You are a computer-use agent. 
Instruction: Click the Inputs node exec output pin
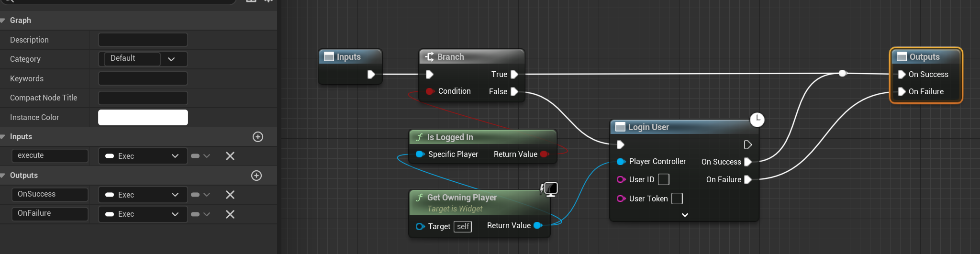pyautogui.click(x=371, y=74)
